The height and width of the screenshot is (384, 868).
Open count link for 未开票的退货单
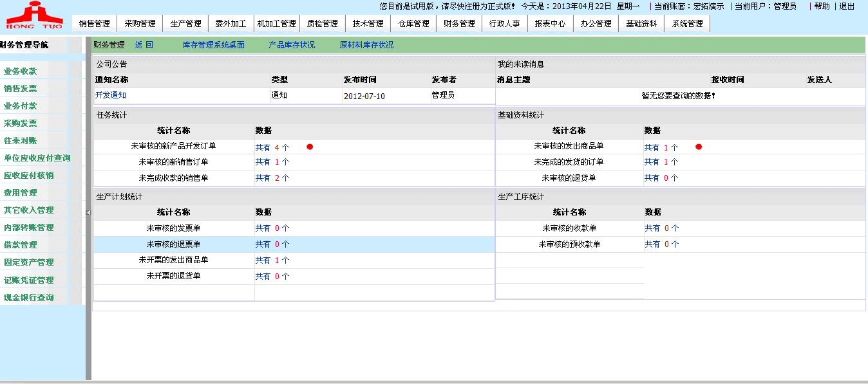pyautogui.click(x=272, y=277)
